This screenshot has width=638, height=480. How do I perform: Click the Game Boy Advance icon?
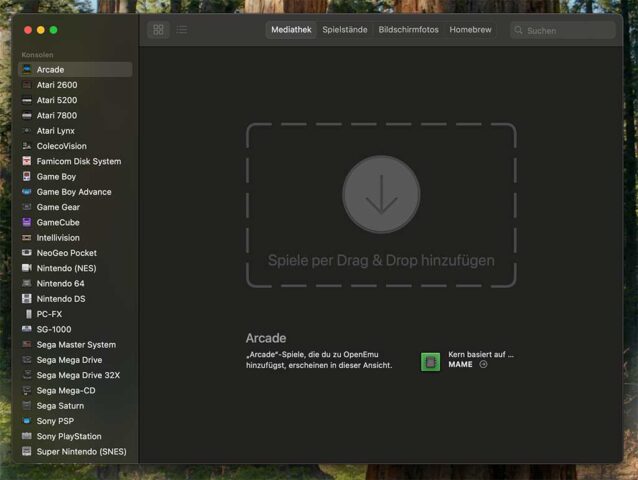pos(27,192)
